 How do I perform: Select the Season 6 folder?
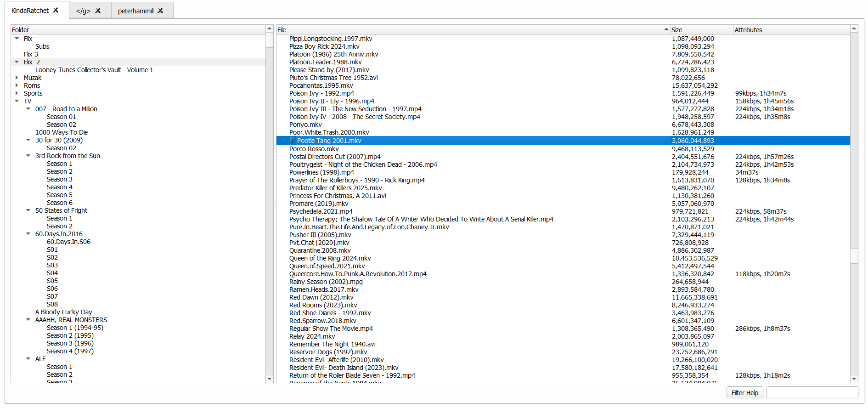pos(60,203)
